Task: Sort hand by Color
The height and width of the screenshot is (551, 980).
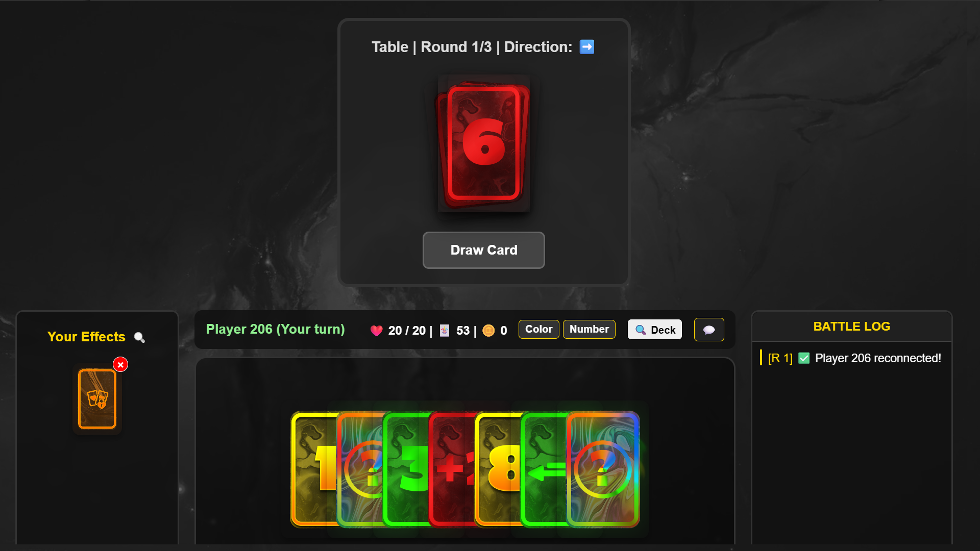Action: [x=538, y=329]
